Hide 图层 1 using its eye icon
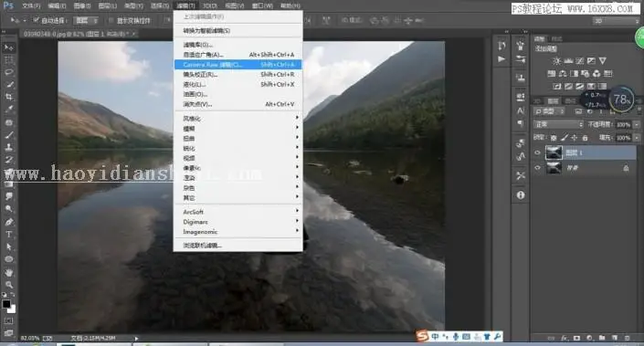This screenshot has height=346, width=644. pyautogui.click(x=537, y=152)
